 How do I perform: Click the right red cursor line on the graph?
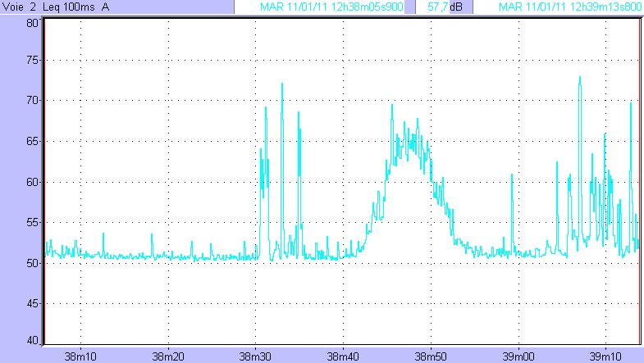(640, 181)
